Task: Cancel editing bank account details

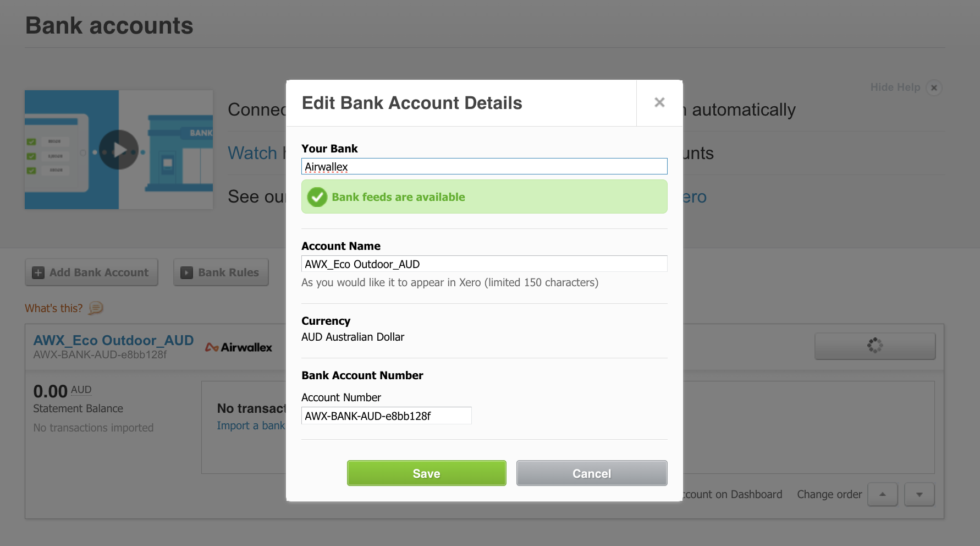Action: (592, 473)
